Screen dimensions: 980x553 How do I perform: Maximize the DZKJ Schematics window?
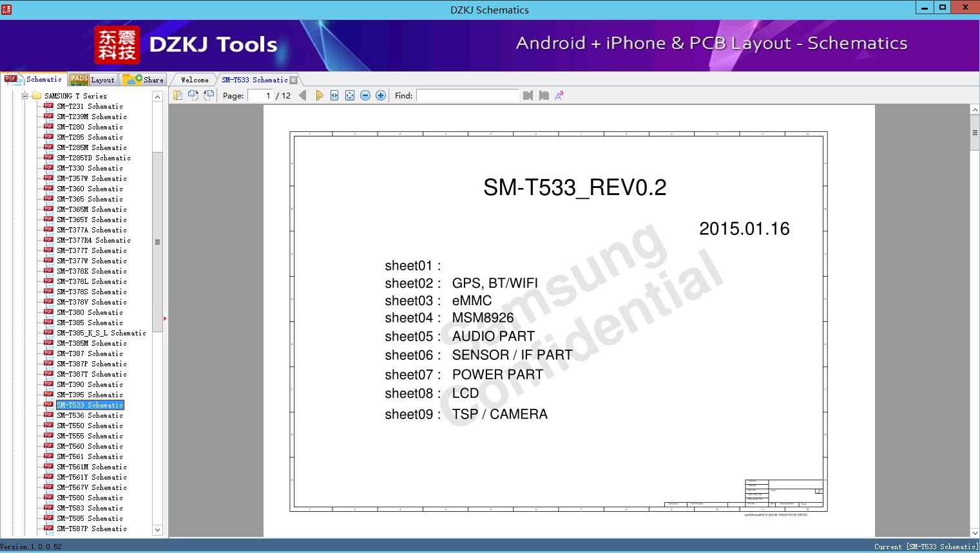coord(943,8)
